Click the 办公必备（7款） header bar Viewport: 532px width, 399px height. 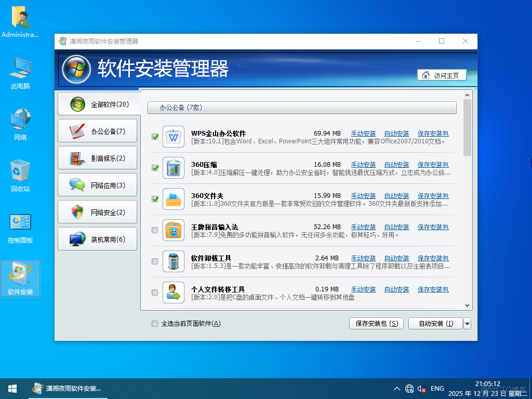(x=302, y=108)
